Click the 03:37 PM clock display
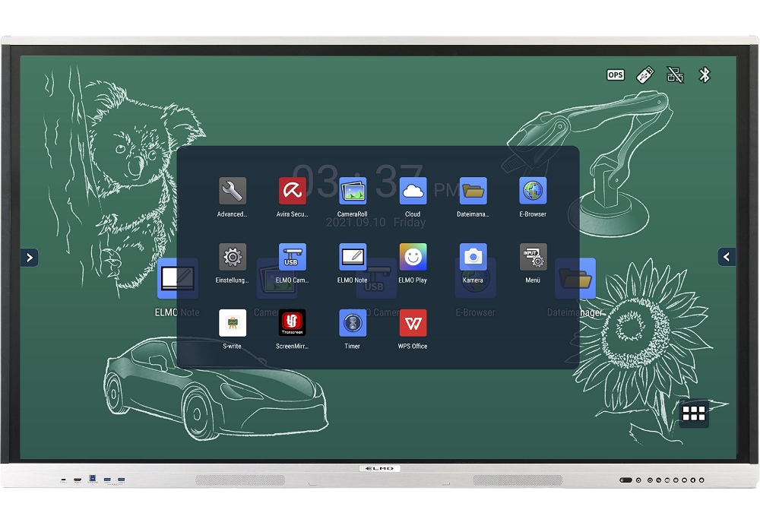This screenshot has height=532, width=760. coord(377,181)
